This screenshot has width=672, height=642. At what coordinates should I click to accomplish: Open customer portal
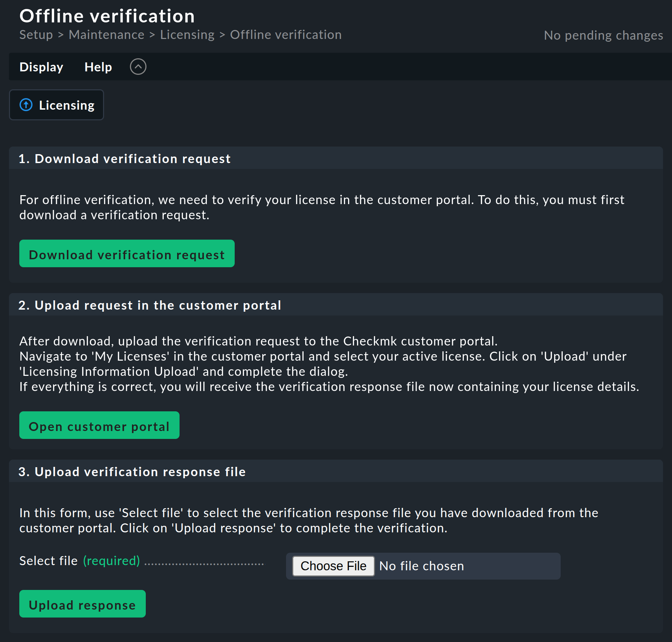pyautogui.click(x=99, y=426)
